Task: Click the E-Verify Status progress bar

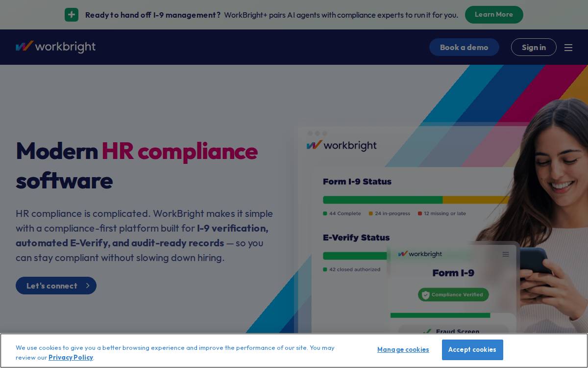Action: (355, 256)
